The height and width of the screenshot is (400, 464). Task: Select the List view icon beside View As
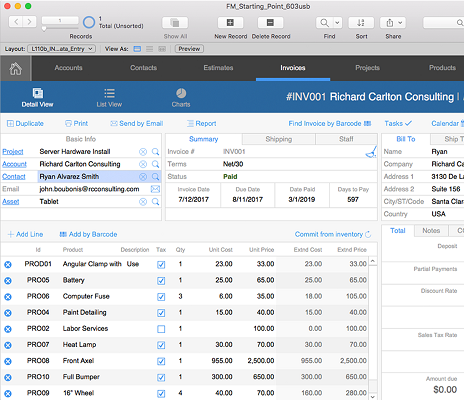pyautogui.click(x=150, y=49)
